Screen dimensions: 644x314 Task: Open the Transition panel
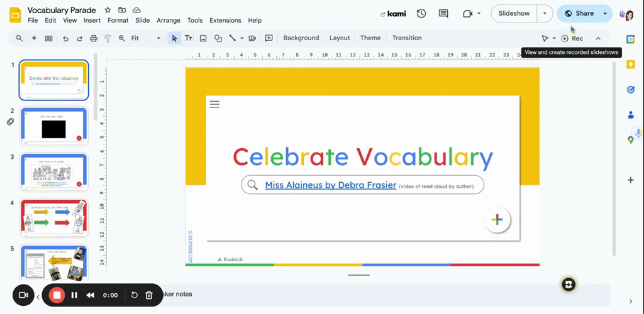pyautogui.click(x=407, y=38)
